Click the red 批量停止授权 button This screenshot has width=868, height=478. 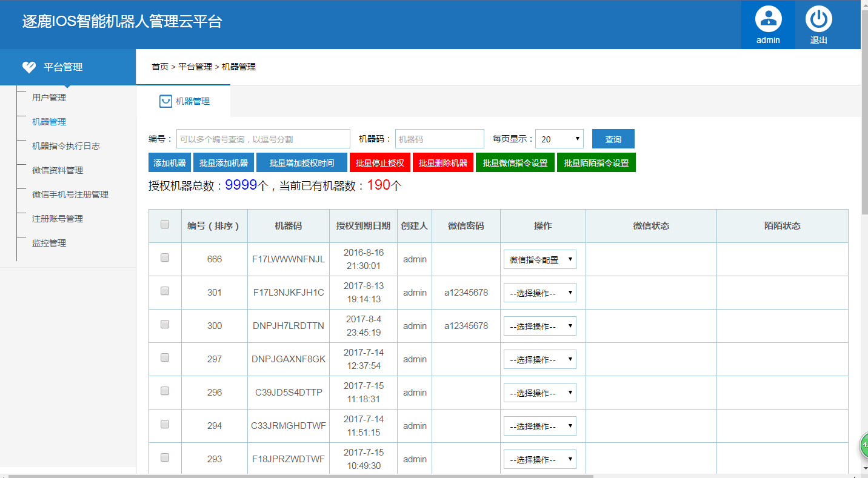coord(380,162)
